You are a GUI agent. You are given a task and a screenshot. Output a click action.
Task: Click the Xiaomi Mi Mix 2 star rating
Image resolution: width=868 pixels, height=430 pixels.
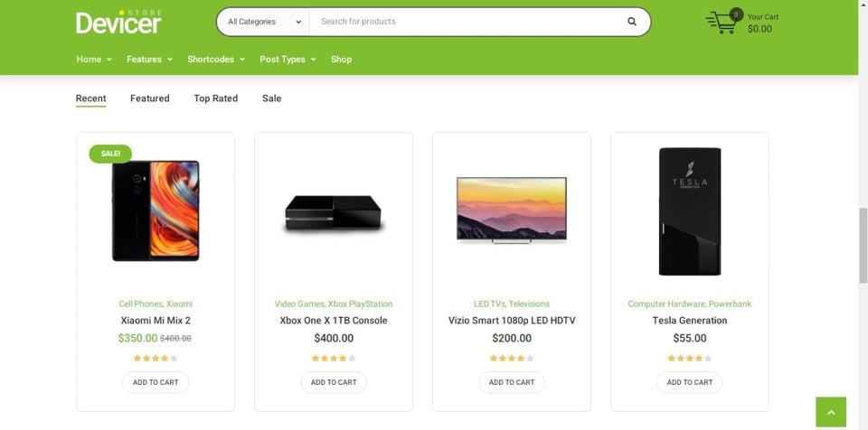click(156, 359)
